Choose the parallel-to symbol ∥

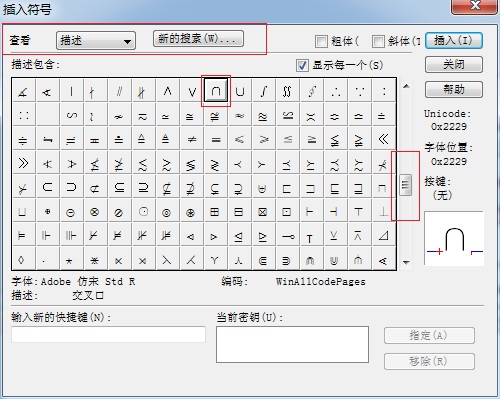120,91
